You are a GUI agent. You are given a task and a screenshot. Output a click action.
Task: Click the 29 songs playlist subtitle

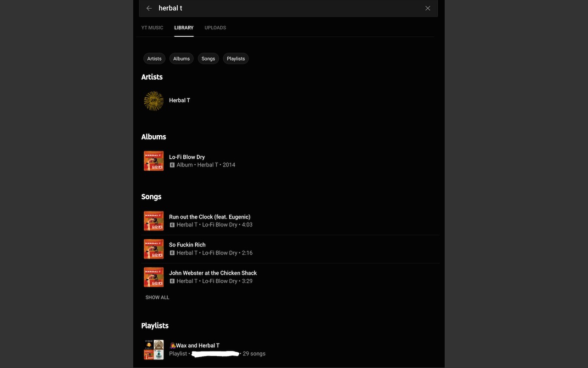[254, 354]
